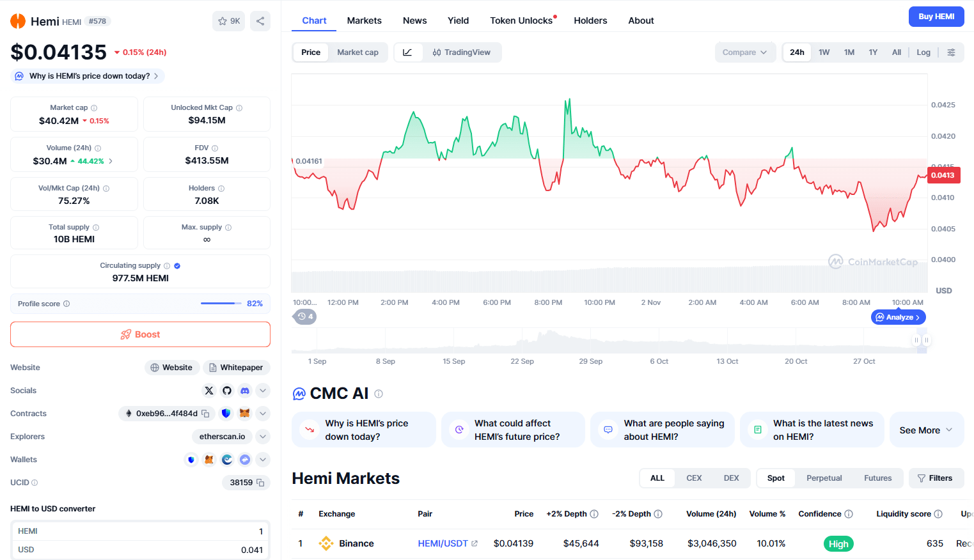Expand the See More AI questions

click(926, 430)
